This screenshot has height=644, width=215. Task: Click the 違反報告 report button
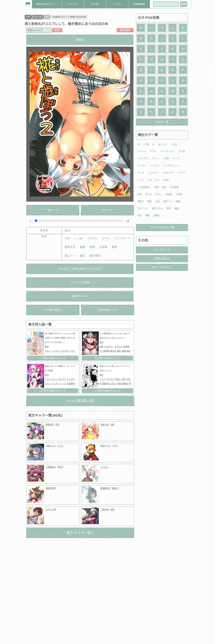125,30
